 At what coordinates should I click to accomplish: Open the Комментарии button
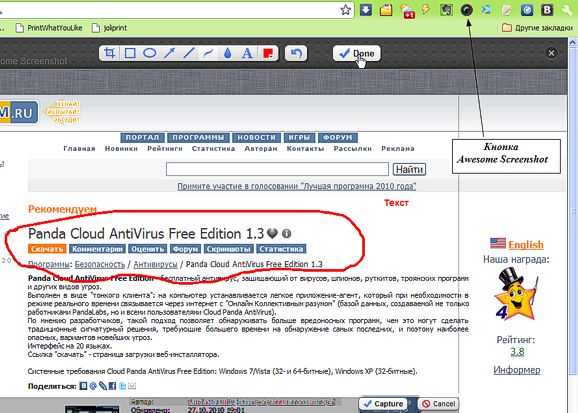point(97,249)
